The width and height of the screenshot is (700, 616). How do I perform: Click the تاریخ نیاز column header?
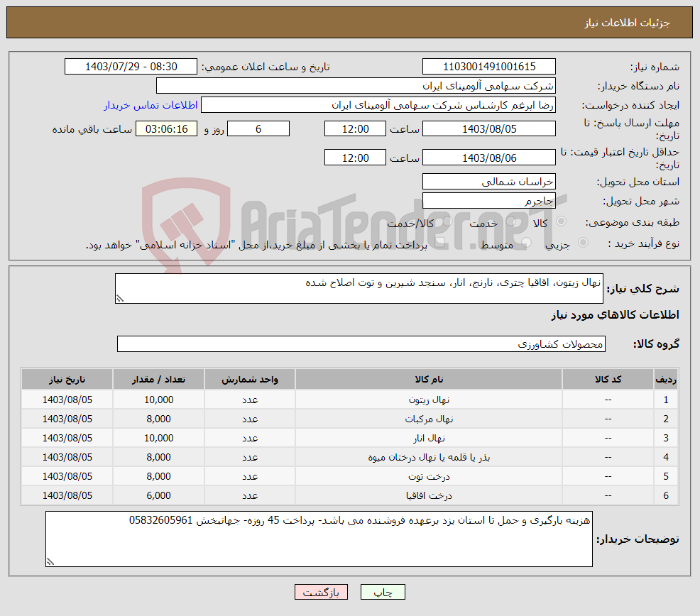[x=67, y=380]
